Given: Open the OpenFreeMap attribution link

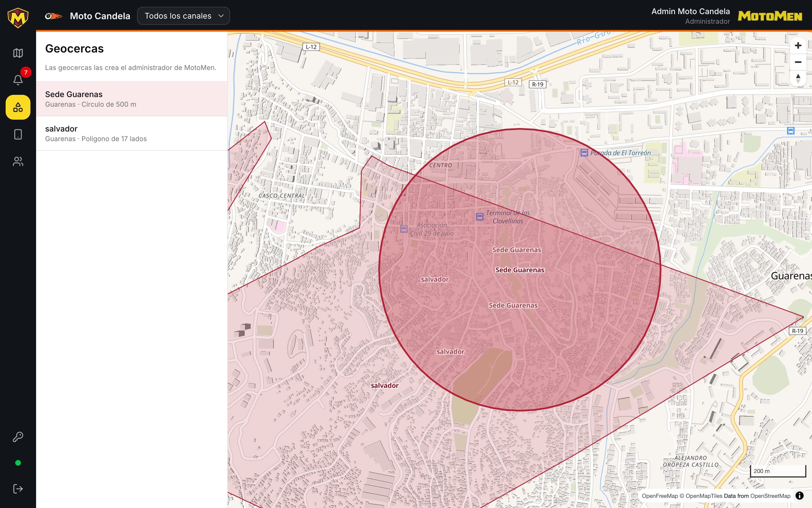Looking at the screenshot, I should 660,496.
